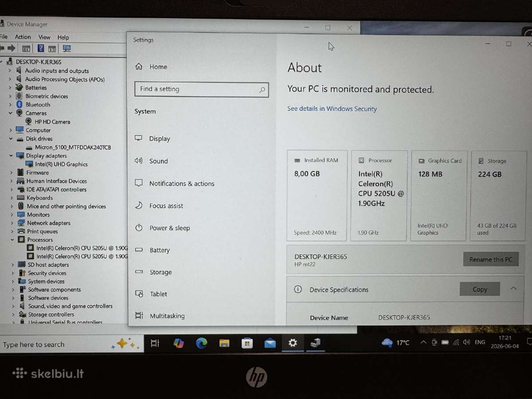Screen dimensions: 532x399
Task: Click the Installed RAM info card
Action: (x=317, y=196)
